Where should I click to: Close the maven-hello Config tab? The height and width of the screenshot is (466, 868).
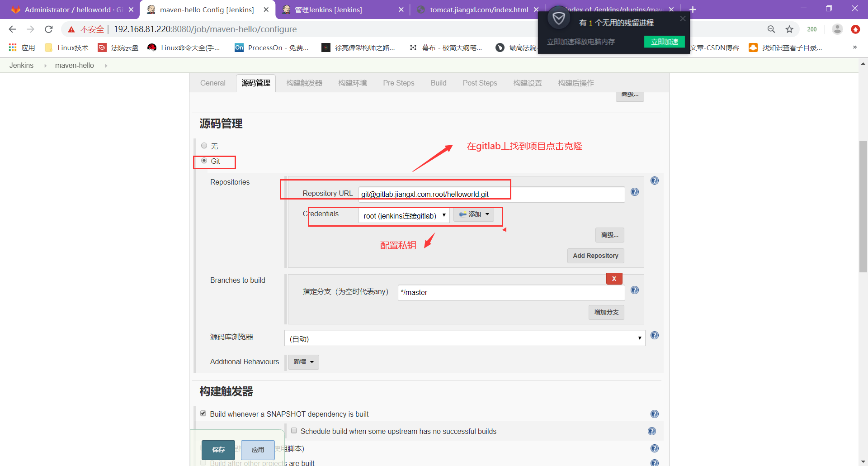(x=266, y=10)
